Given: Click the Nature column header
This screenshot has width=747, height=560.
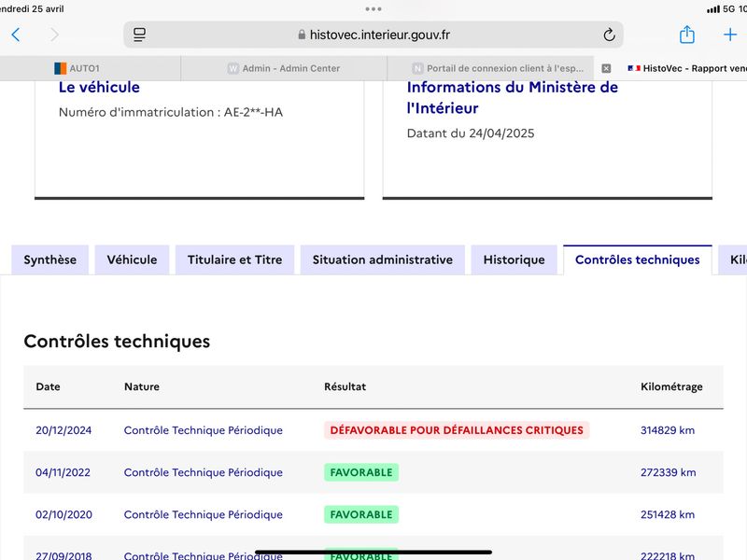Looking at the screenshot, I should click(x=142, y=386).
